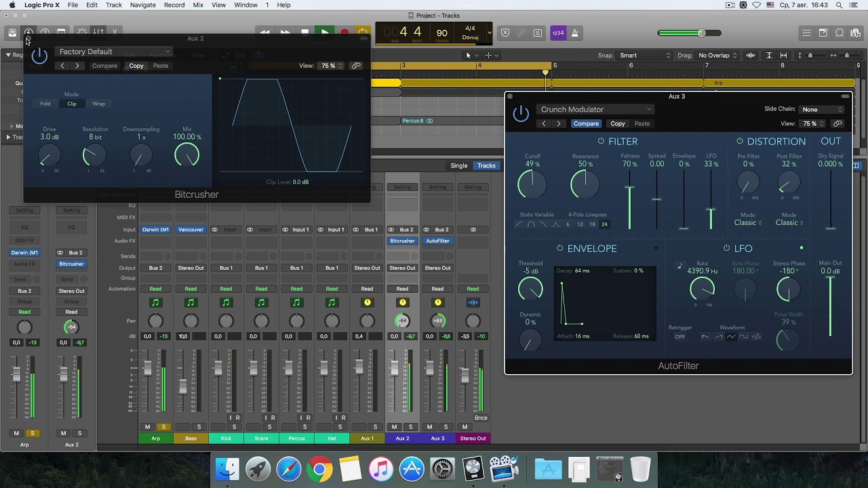The width and height of the screenshot is (868, 488).
Task: Open the Loop Browser
Action: click(840, 33)
